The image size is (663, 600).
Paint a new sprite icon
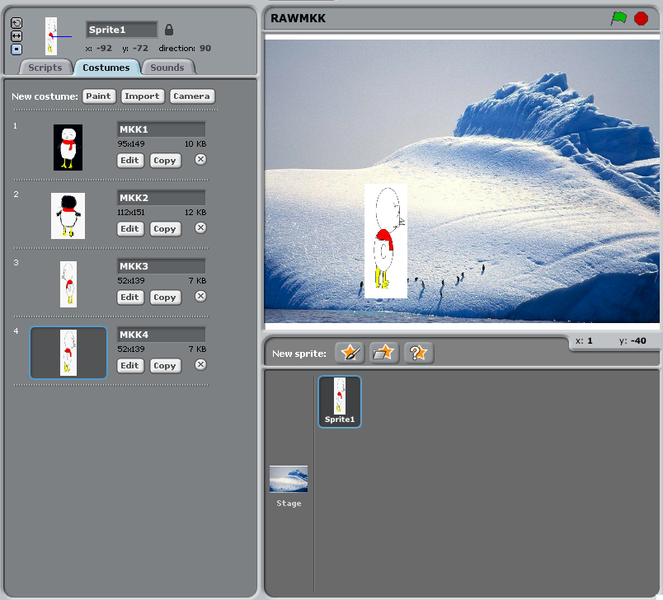(350, 353)
